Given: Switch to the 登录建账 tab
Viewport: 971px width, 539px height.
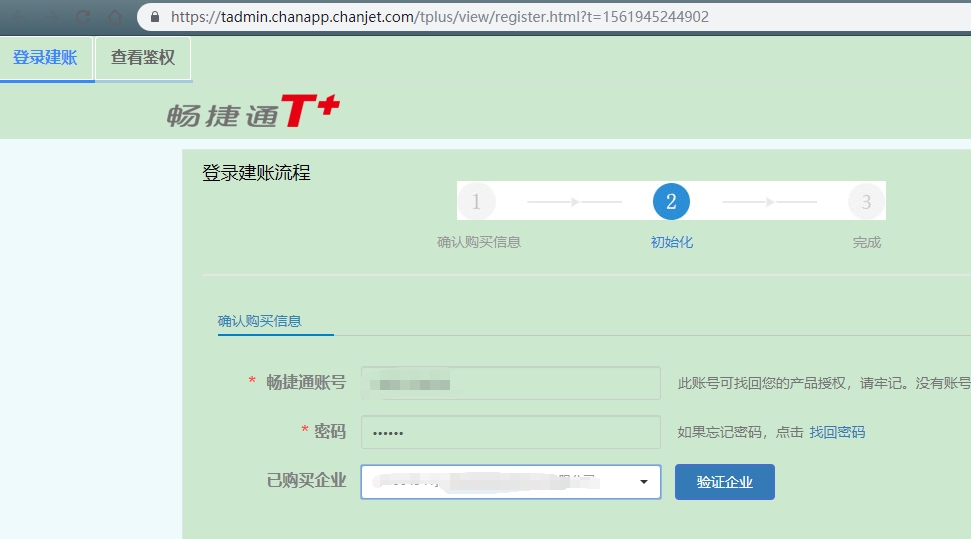Looking at the screenshot, I should click(x=46, y=58).
